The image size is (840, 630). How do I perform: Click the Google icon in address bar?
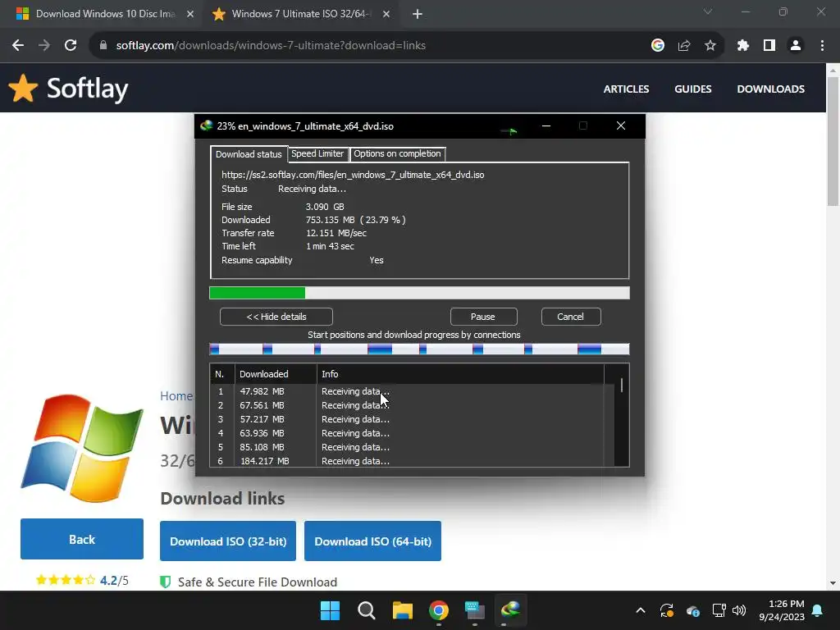(658, 46)
